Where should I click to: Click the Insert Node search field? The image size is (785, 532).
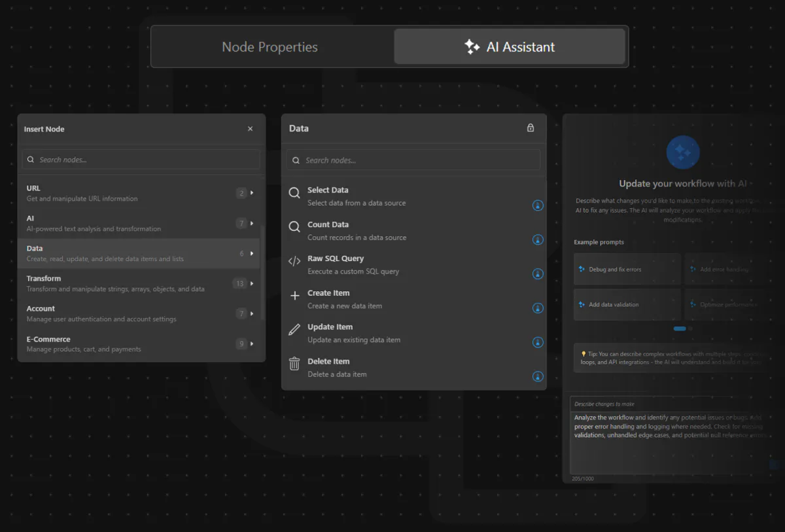pyautogui.click(x=141, y=160)
